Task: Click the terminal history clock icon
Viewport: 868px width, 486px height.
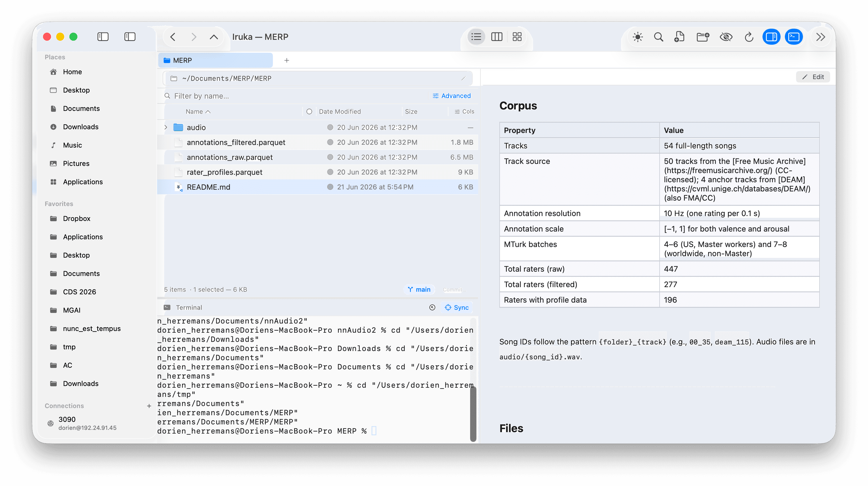Action: click(x=432, y=307)
